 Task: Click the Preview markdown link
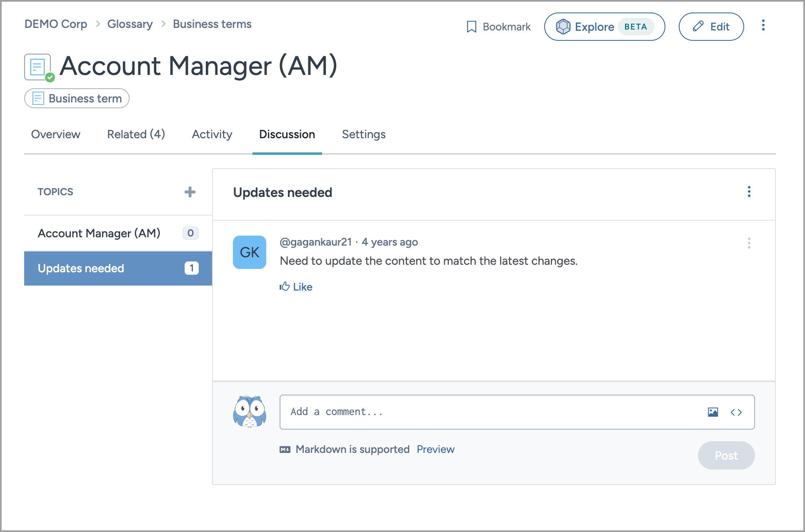tap(435, 449)
